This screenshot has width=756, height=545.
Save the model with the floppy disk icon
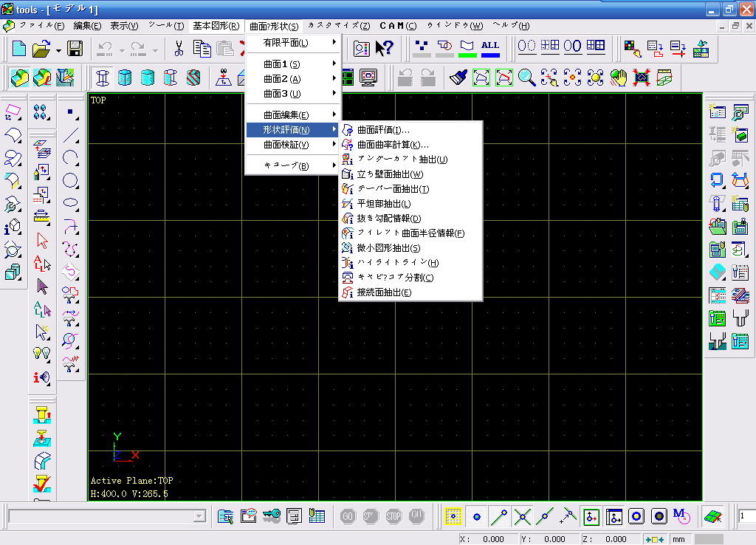(x=75, y=48)
